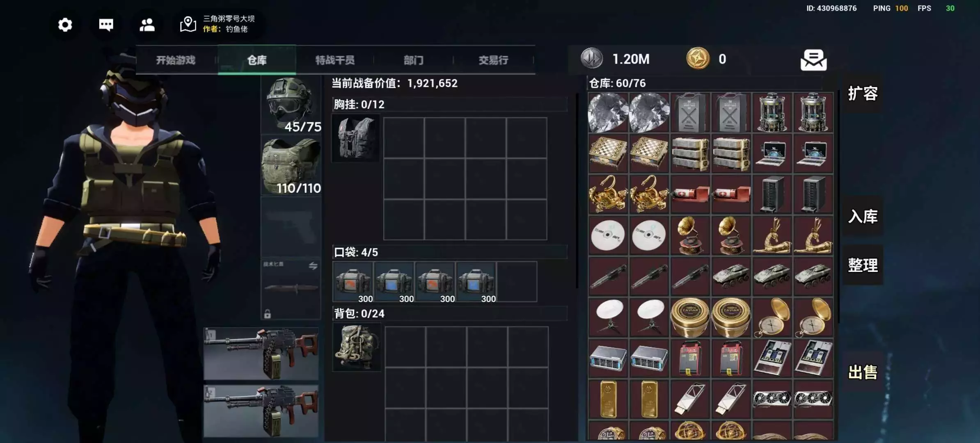
Task: Switch to the 开始游戏 tab
Action: point(176,60)
